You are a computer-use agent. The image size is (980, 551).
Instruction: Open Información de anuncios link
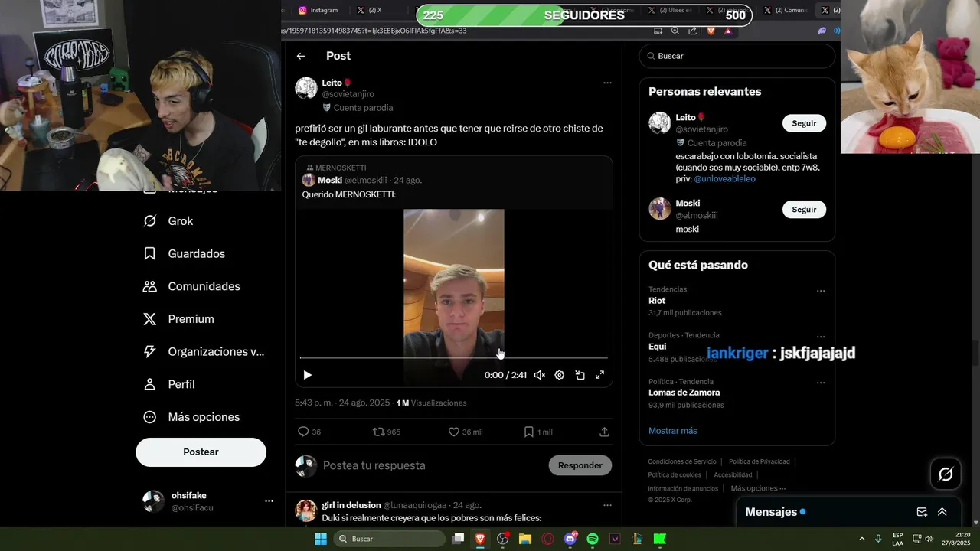point(683,488)
